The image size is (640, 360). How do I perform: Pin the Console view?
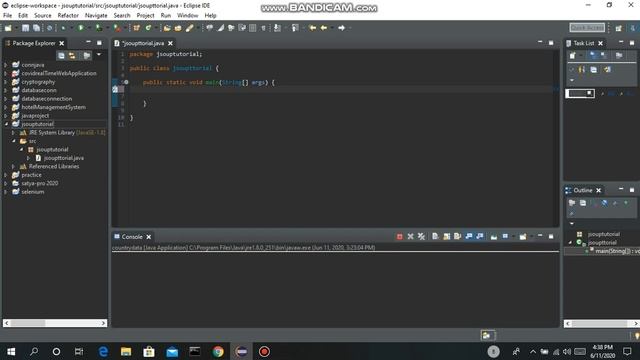pyautogui.click(x=494, y=236)
